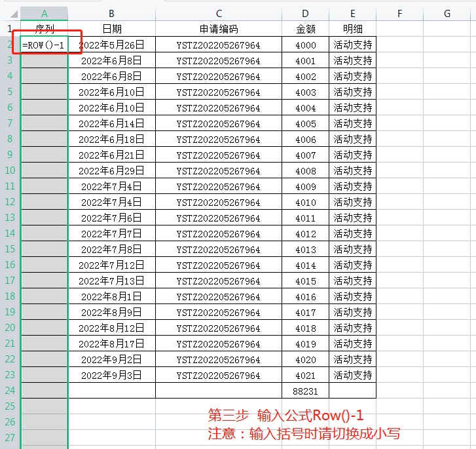Click amount cell 4000
The height and width of the screenshot is (449, 476).
point(305,45)
